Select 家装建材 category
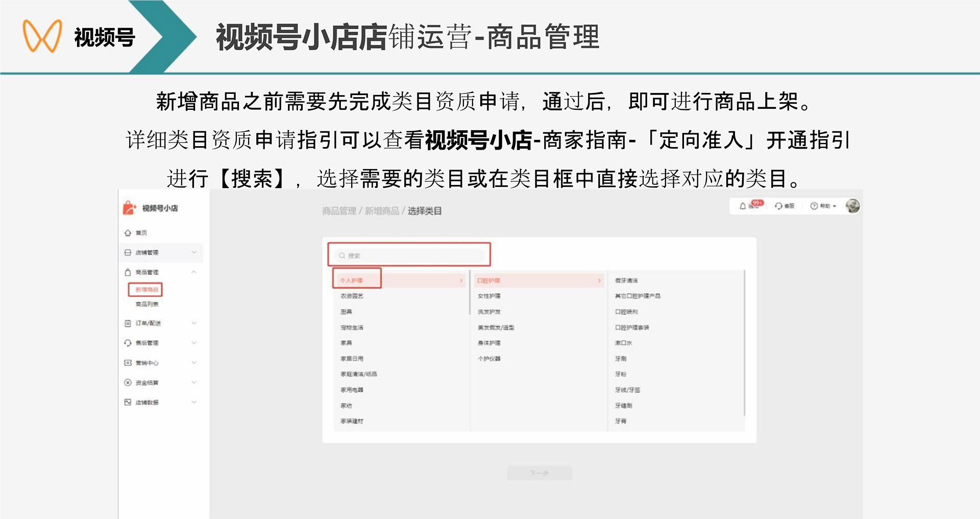This screenshot has height=519, width=980. [x=352, y=421]
